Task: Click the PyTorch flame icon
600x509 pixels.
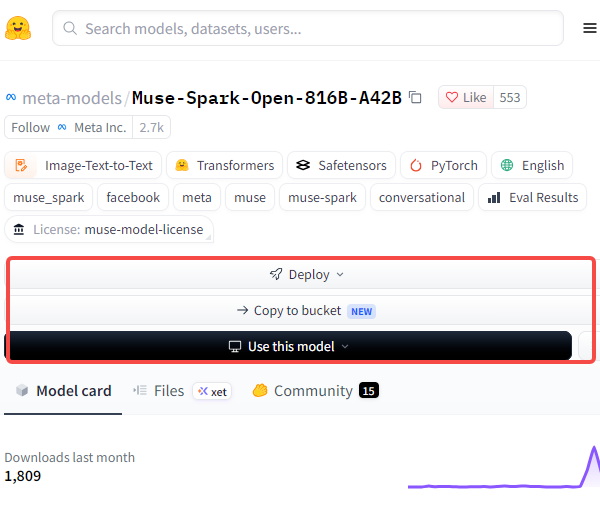Action: 416,165
